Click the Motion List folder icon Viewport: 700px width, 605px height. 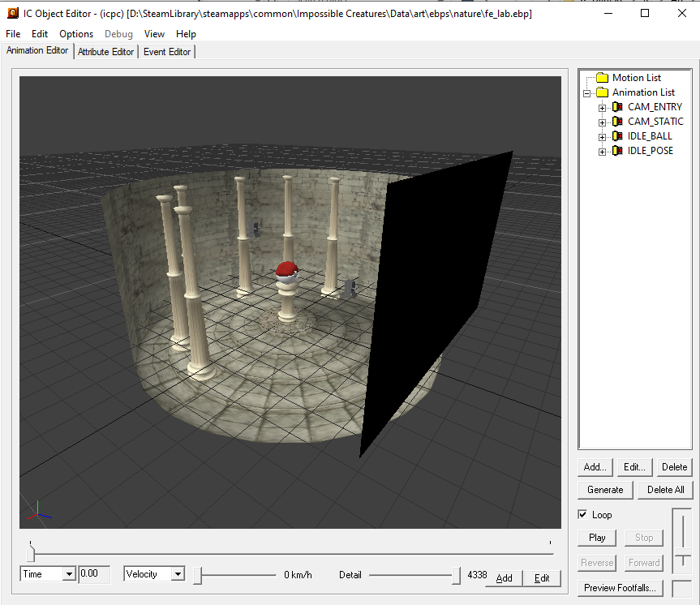coord(602,78)
